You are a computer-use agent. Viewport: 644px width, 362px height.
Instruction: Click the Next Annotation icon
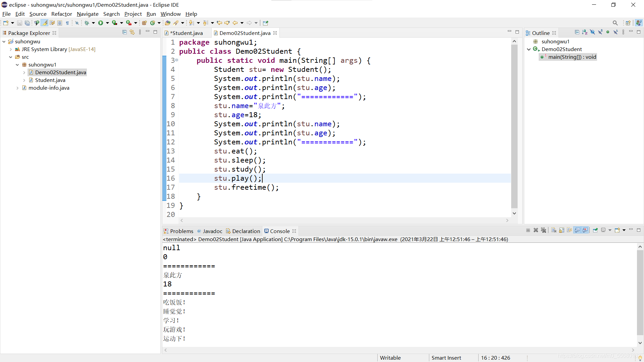point(191,23)
